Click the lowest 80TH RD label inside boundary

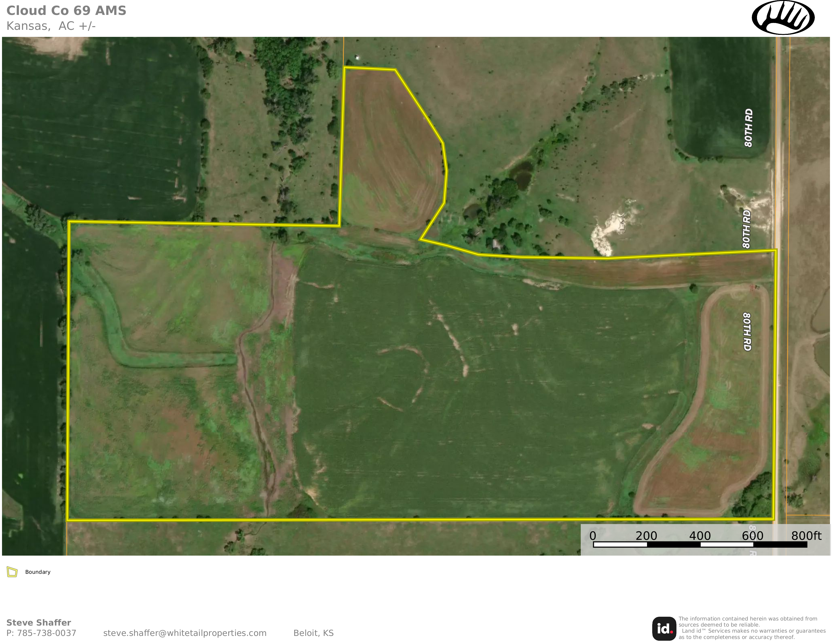(x=747, y=332)
